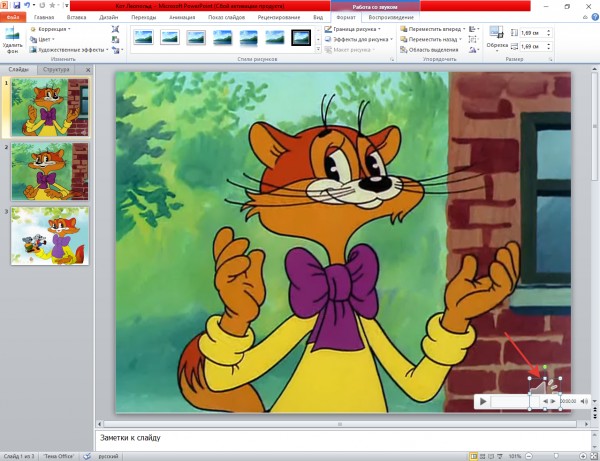The image size is (600, 461).
Task: Open the Размер group dialog launcher
Action: (x=550, y=60)
